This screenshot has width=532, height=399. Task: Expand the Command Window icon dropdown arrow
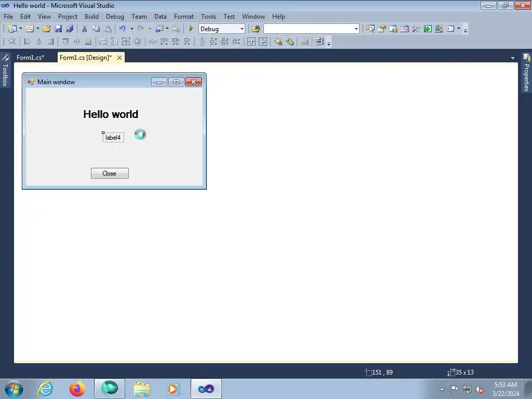click(459, 29)
